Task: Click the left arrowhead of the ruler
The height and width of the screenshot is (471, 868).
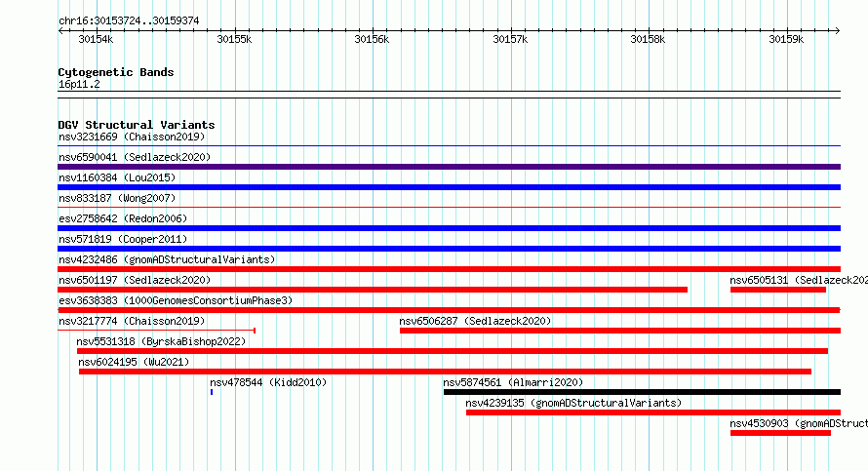Action: click(x=60, y=31)
